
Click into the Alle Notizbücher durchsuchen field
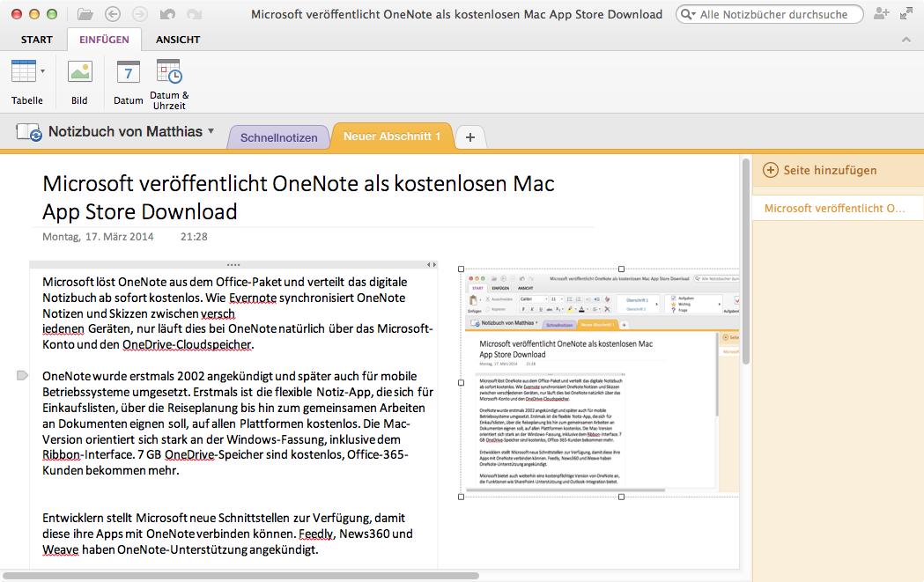[x=770, y=14]
